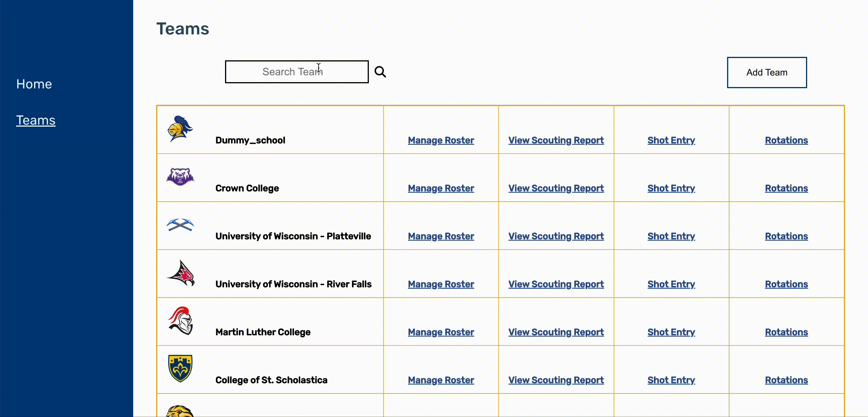Open Rotations for Crown College
Screen dimensions: 868x417
click(786, 188)
